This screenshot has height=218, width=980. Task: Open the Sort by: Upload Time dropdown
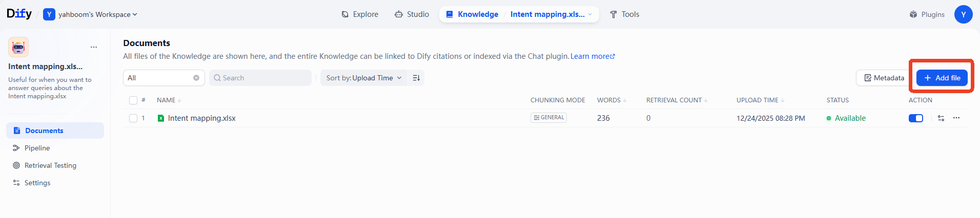click(x=363, y=78)
